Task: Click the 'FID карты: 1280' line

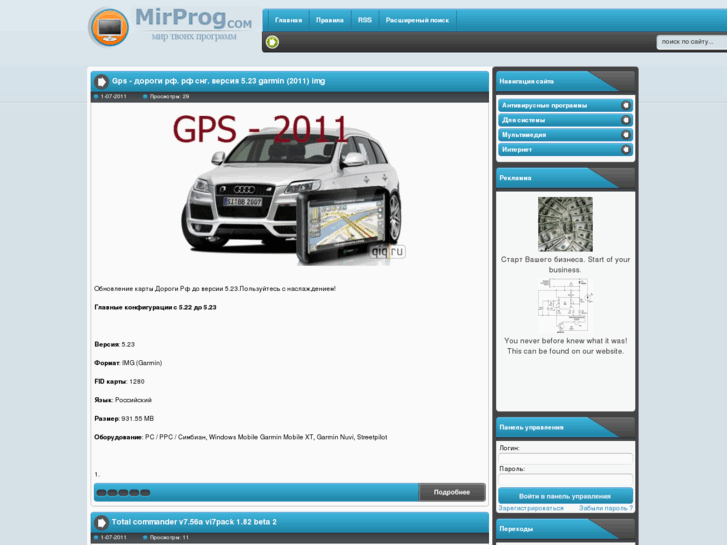Action: point(119,381)
